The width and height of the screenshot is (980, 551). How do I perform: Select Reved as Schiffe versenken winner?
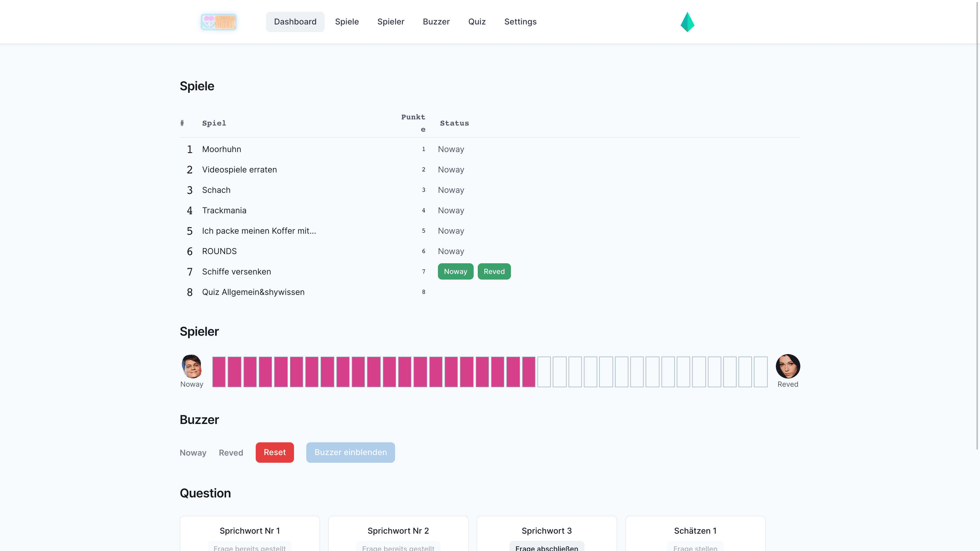494,271
